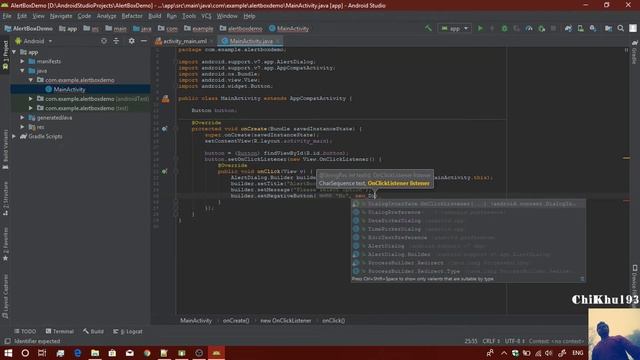Viewport: 640px width, 360px height.
Task: Click the UTF-8 encoding status widget
Action: (x=514, y=341)
